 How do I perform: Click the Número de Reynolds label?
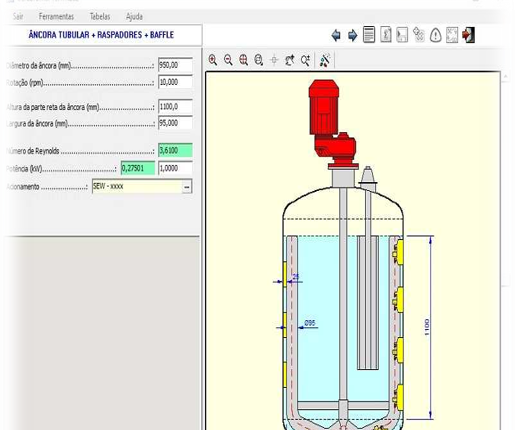click(x=33, y=151)
